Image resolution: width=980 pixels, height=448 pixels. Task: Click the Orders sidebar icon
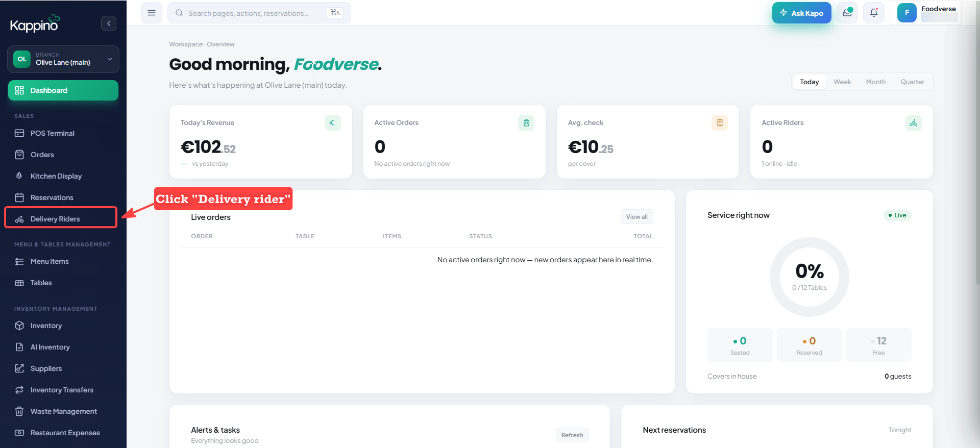(x=19, y=155)
